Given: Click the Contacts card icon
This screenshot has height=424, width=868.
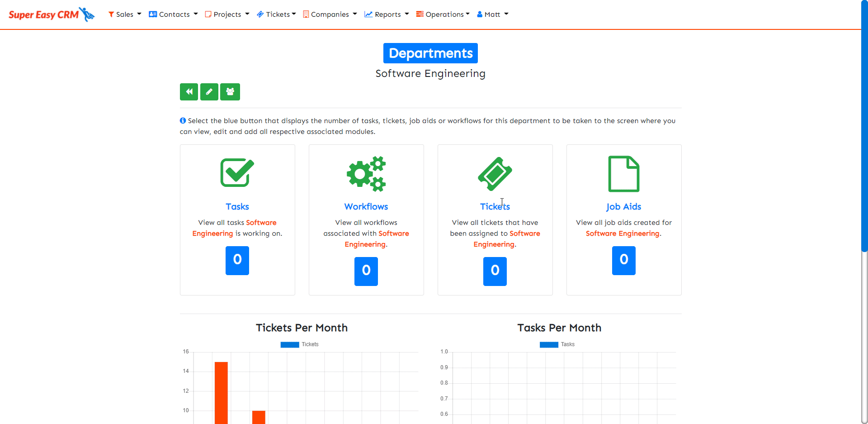Looking at the screenshot, I should pos(153,14).
